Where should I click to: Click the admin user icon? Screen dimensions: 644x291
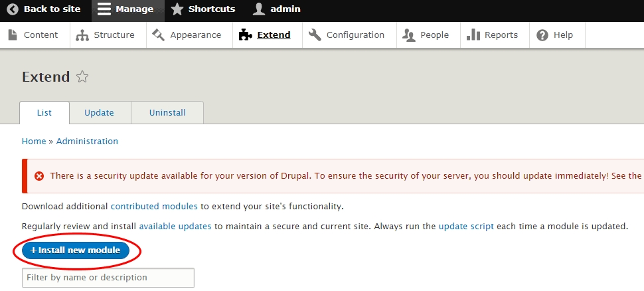pyautogui.click(x=259, y=9)
